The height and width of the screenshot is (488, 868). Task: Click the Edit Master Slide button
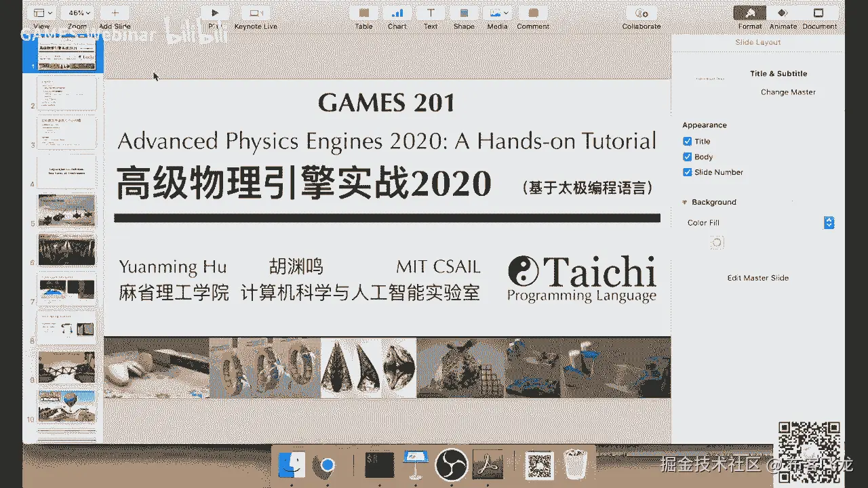coord(758,278)
